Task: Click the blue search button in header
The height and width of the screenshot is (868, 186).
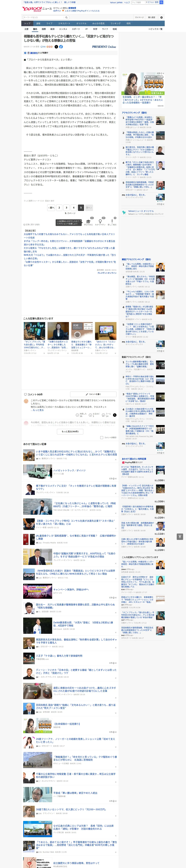Action: pos(161,2)
